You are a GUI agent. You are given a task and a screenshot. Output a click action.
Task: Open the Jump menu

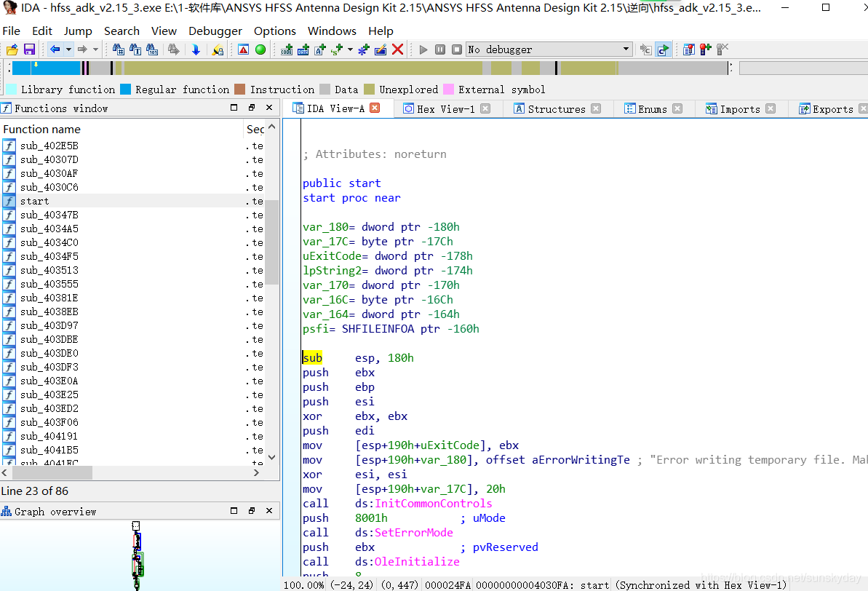(x=78, y=31)
